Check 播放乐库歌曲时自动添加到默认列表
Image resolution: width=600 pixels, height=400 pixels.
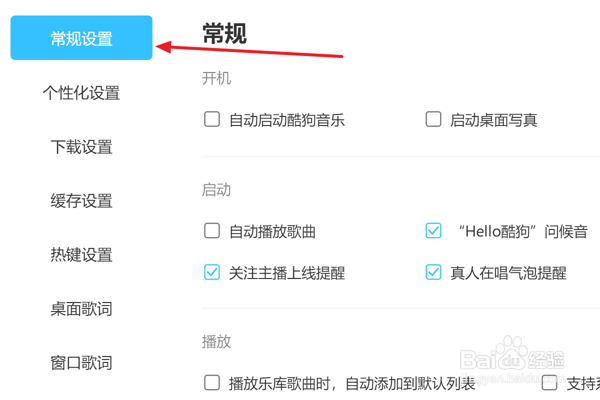click(x=212, y=383)
